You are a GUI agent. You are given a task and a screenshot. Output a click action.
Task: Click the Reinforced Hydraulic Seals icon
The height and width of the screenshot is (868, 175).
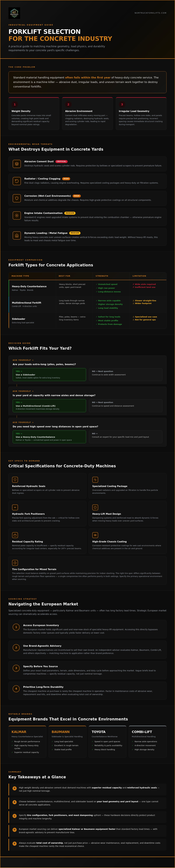click(x=15, y=479)
